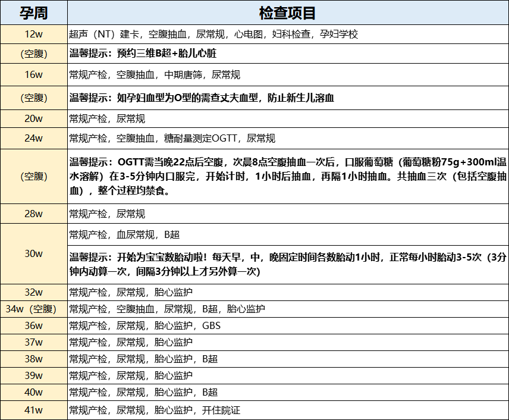Select the 12w week cell
Screen dimensions: 509x420
33,35
